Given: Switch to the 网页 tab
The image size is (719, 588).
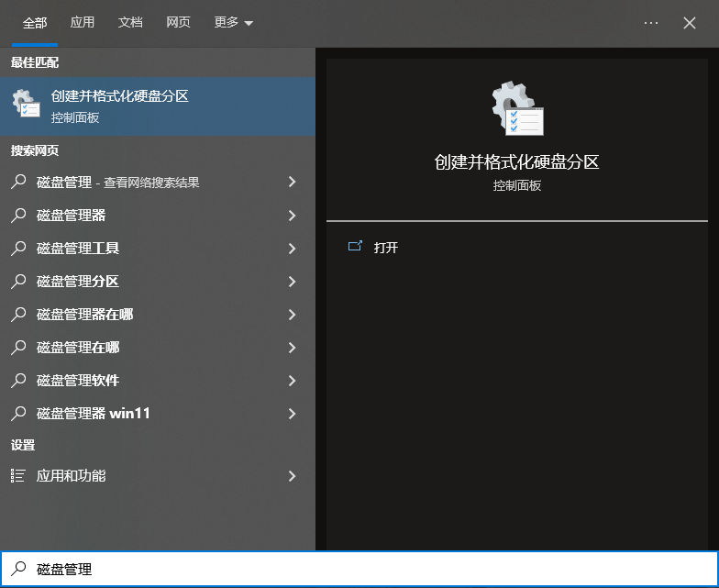Looking at the screenshot, I should [x=178, y=22].
